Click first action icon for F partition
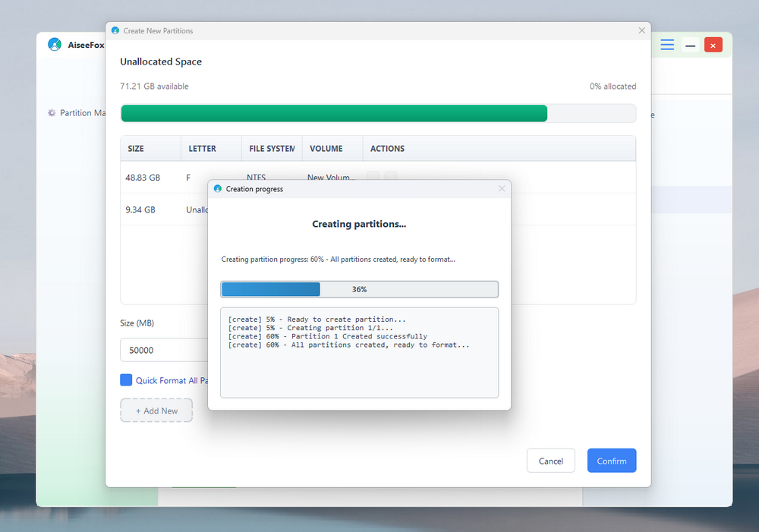 pyautogui.click(x=373, y=177)
